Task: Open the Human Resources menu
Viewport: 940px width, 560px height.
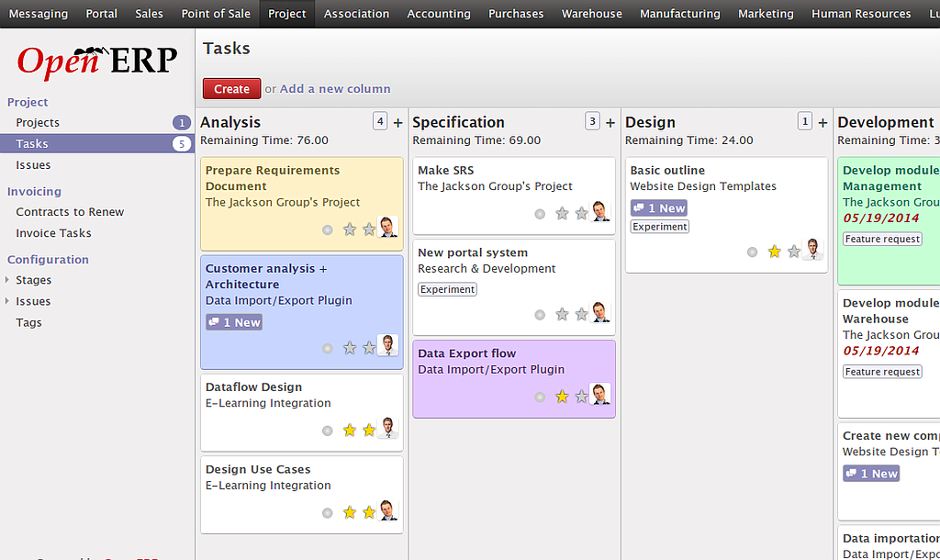Action: pyautogui.click(x=861, y=14)
